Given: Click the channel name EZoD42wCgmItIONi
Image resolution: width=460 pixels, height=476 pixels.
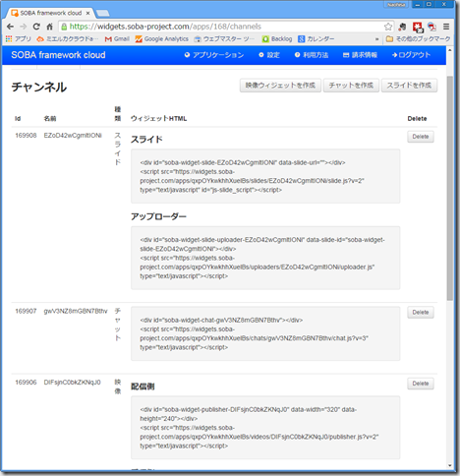Looking at the screenshot, I should pos(73,136).
